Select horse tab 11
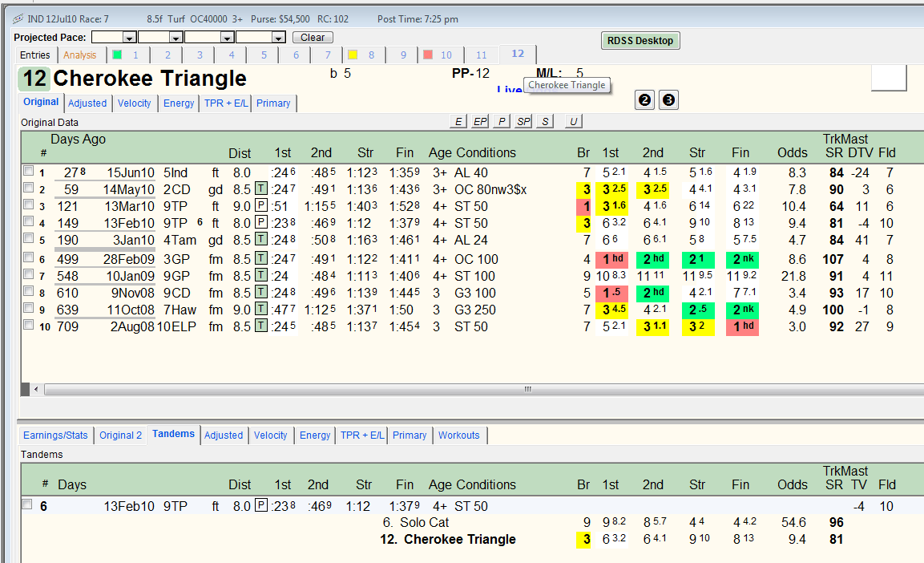Screen dimensions: 924x563 tap(482, 55)
